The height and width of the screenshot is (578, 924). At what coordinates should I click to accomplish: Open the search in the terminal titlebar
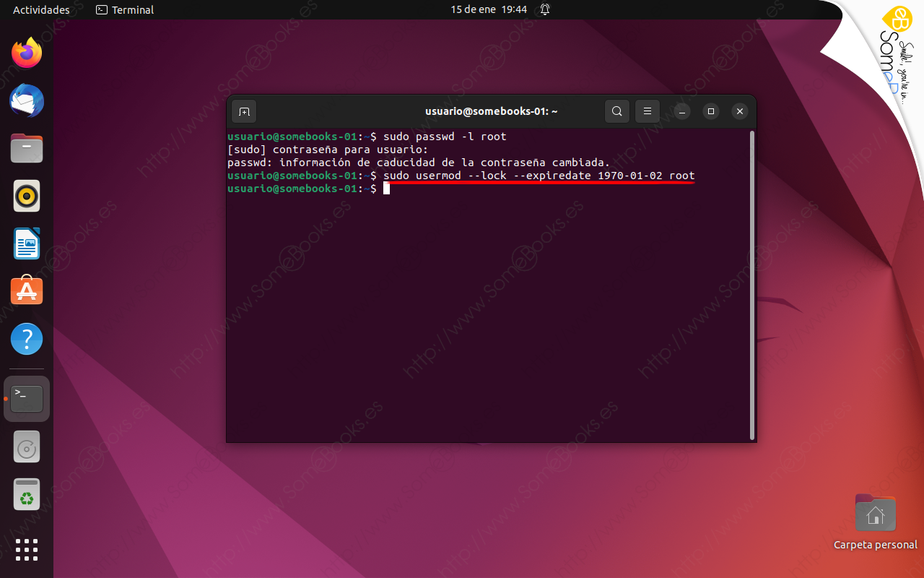coord(617,111)
